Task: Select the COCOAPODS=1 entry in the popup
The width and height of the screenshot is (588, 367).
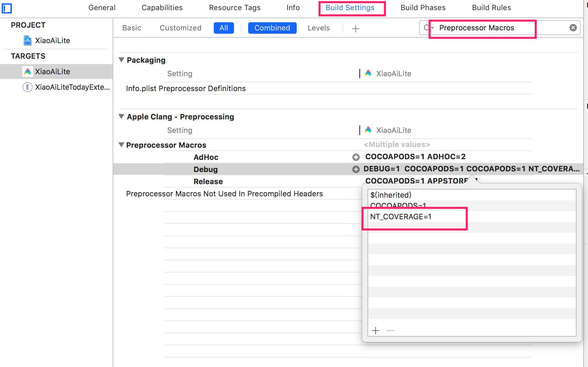Action: coord(472,206)
